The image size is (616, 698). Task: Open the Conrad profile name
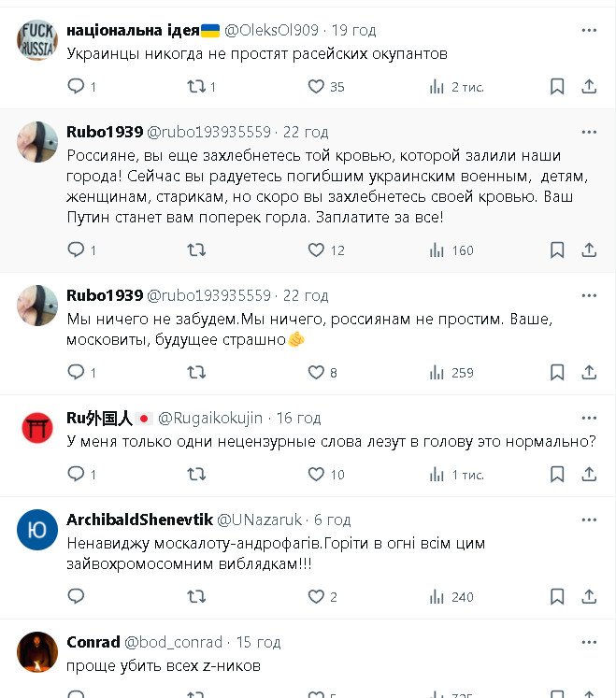coord(93,642)
